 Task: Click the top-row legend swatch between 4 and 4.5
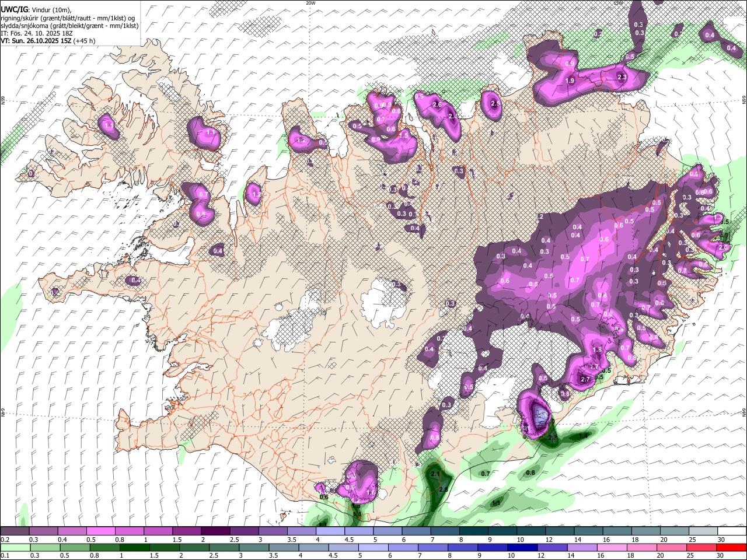329,531
